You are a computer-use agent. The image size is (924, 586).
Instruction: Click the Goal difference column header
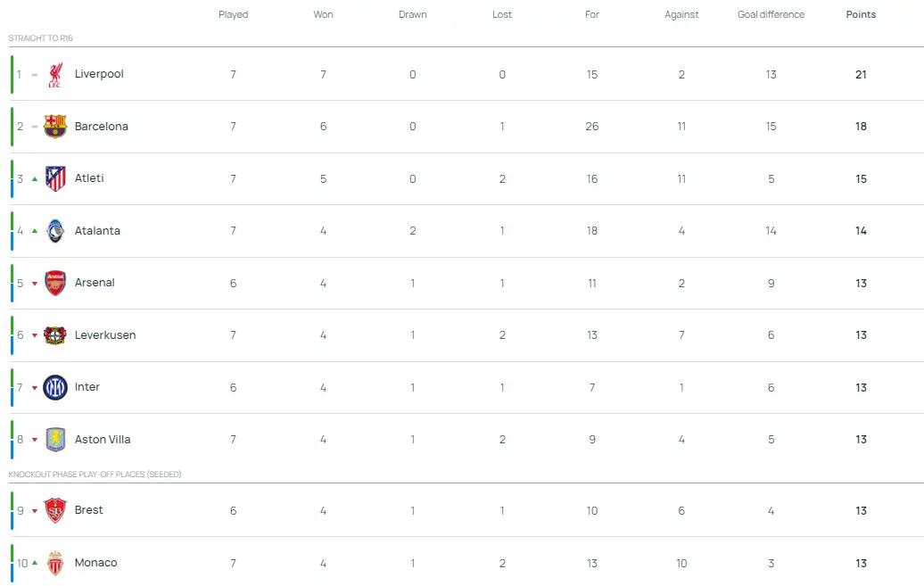tap(771, 14)
